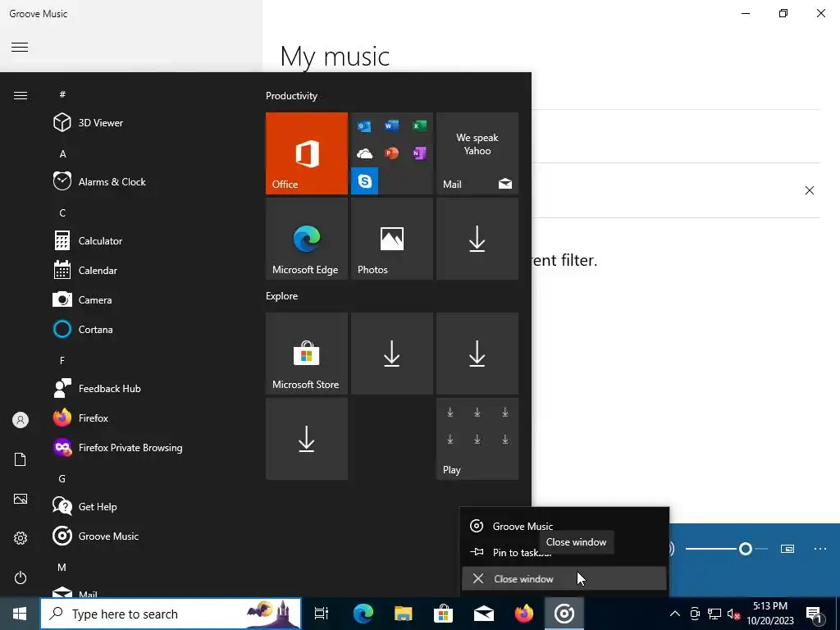Viewport: 840px width, 630px height.
Task: Open Documents icon in Start sidebar
Action: click(21, 459)
